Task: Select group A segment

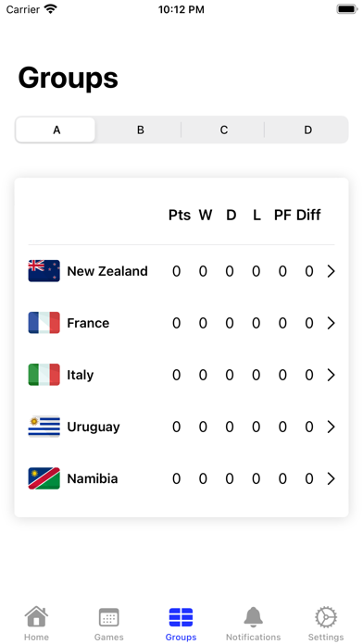Action: click(56, 130)
